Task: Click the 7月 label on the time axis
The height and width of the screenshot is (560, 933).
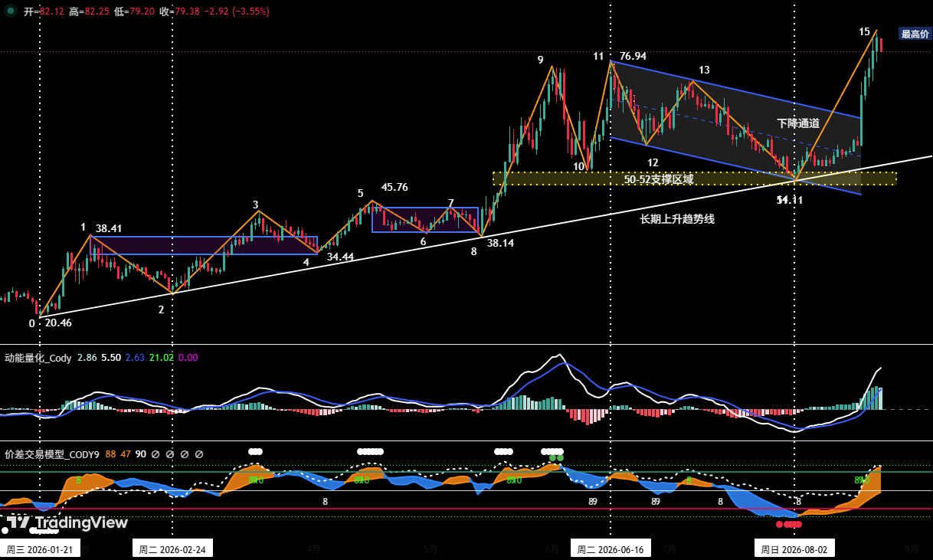Action: click(669, 549)
